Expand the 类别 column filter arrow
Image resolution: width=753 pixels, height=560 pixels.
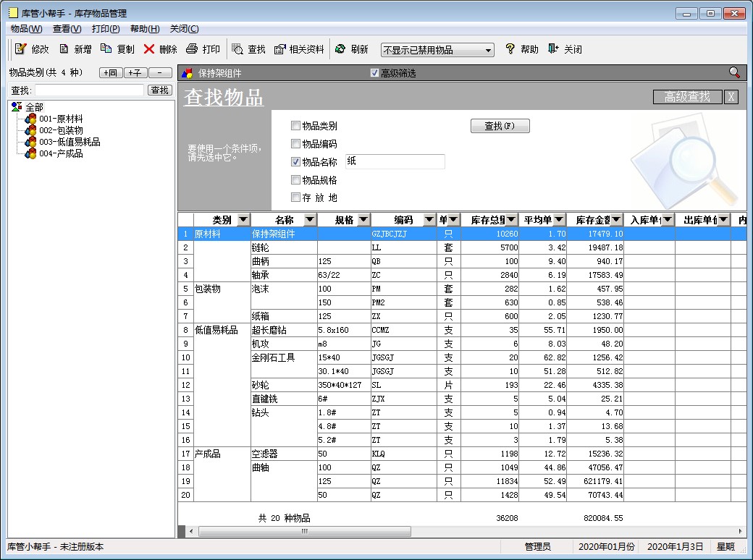[243, 220]
